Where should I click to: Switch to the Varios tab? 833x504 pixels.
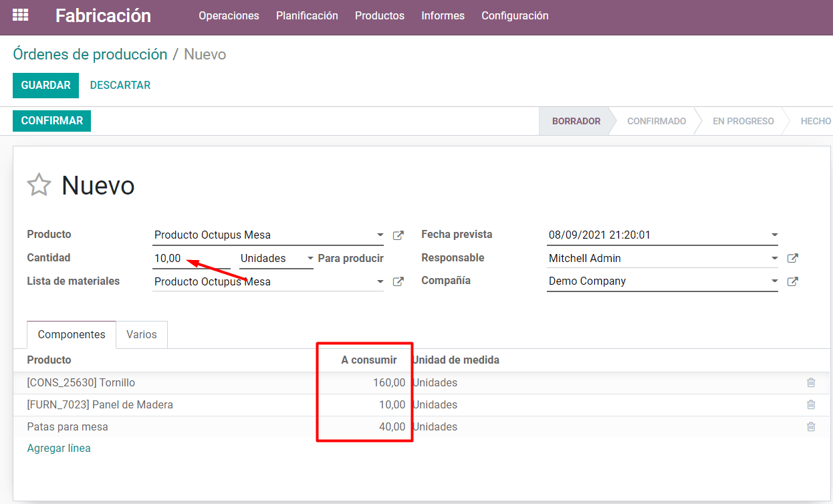pos(141,334)
